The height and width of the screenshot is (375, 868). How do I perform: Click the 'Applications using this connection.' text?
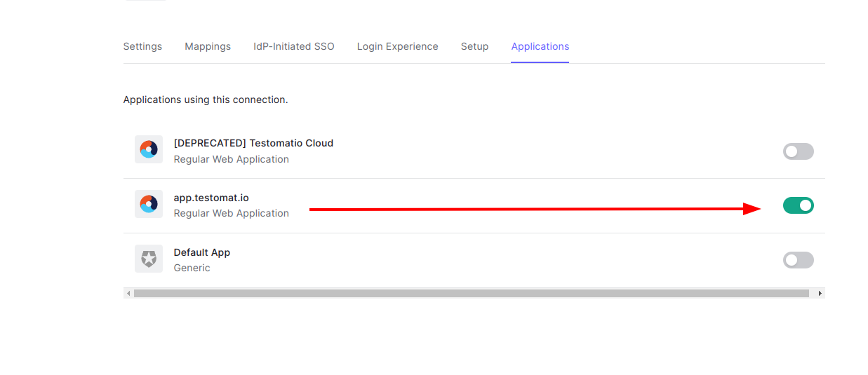click(x=206, y=100)
